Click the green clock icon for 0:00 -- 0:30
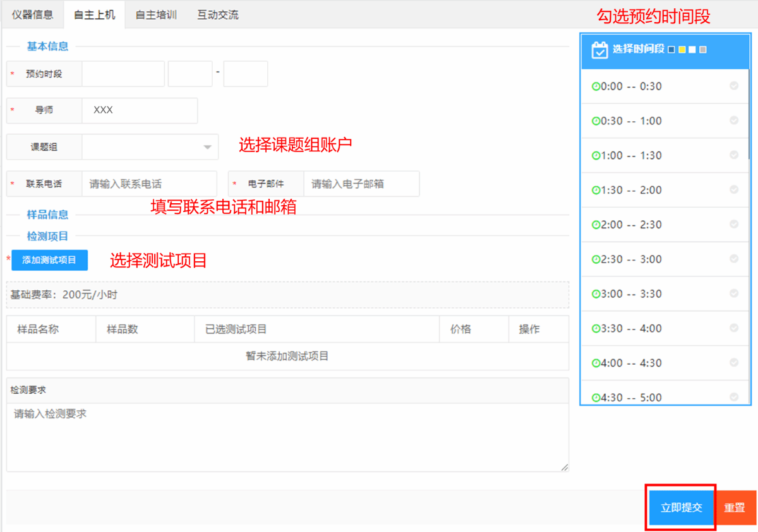Viewport: 758px width, 532px height. tap(596, 86)
